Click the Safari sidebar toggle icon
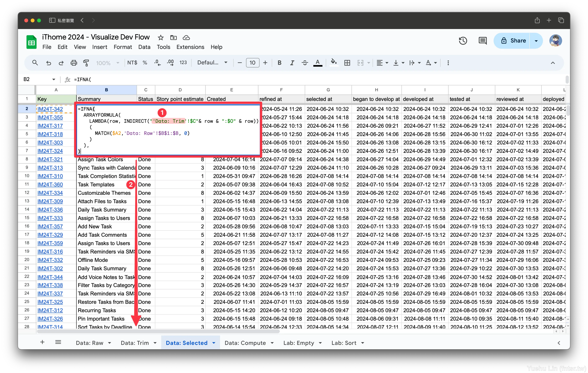 tap(52, 20)
